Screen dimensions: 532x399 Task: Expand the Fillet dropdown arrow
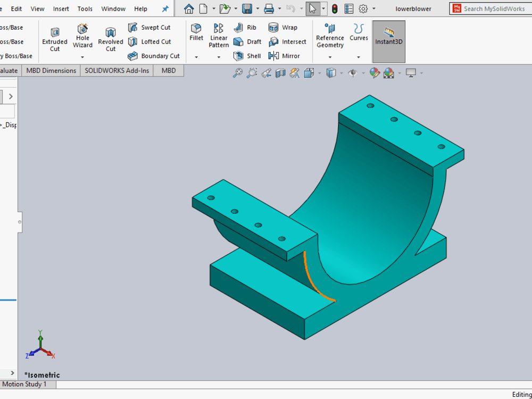[196, 57]
